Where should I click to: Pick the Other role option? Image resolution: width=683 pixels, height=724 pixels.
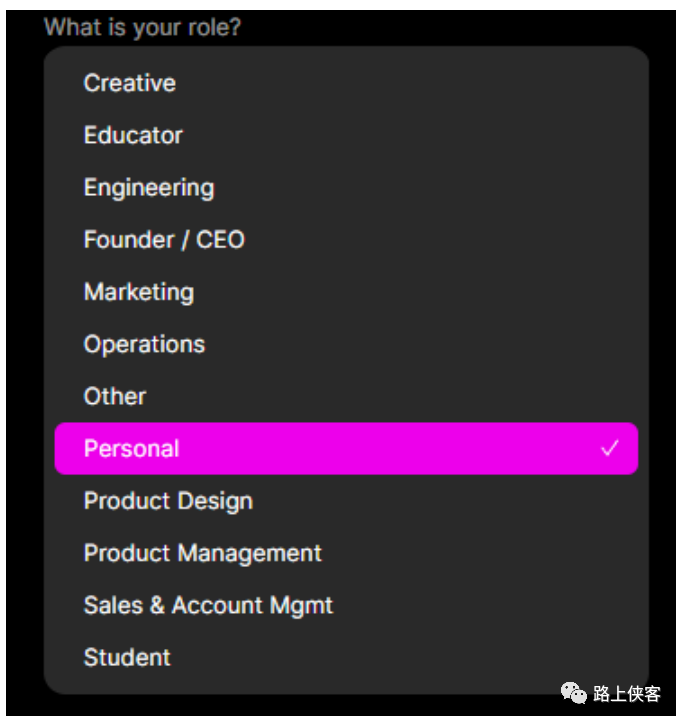[x=115, y=396]
